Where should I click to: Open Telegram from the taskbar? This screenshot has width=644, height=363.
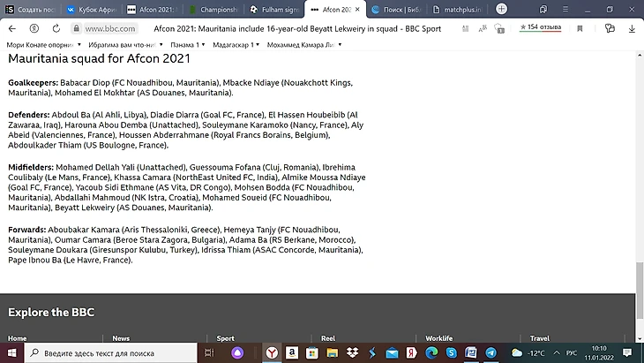click(x=490, y=352)
